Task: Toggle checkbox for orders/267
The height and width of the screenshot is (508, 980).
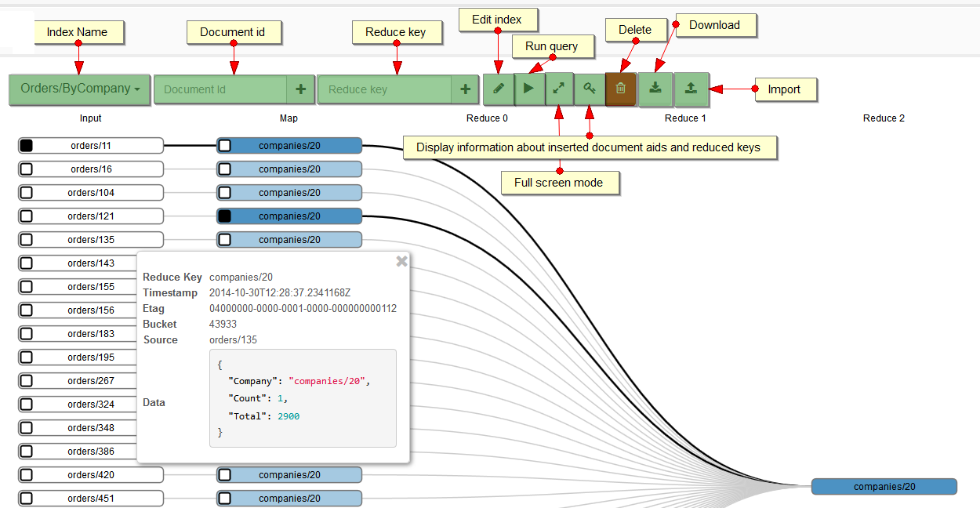Action: (x=26, y=381)
